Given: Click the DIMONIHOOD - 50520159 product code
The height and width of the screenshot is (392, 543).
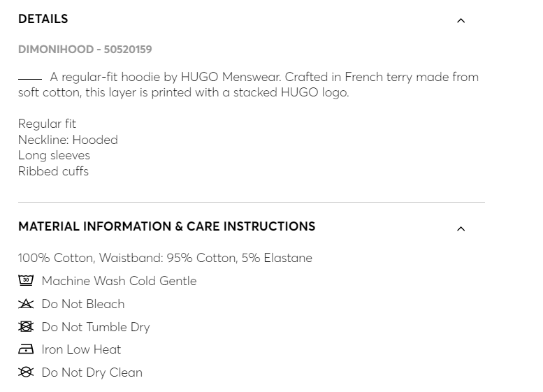Looking at the screenshot, I should [85, 50].
